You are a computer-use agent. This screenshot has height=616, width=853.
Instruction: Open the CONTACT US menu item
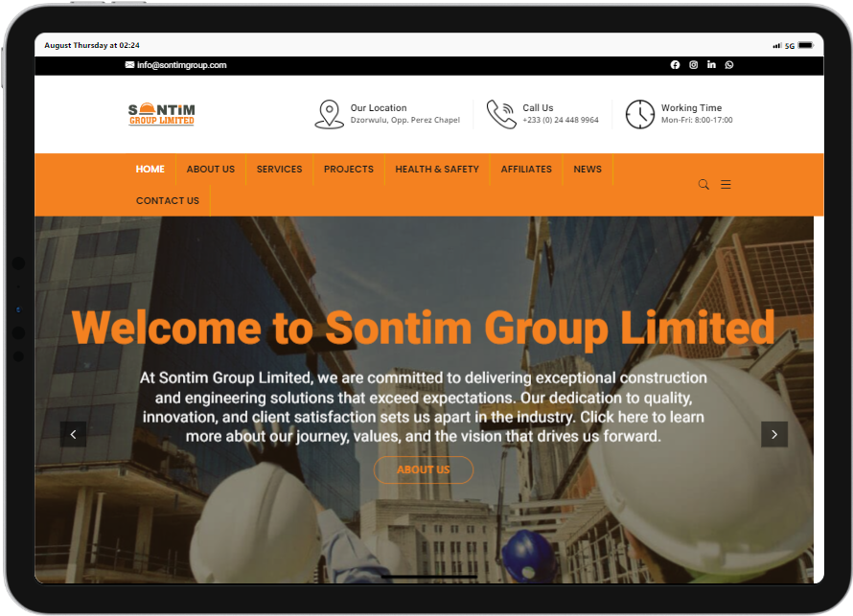point(168,200)
